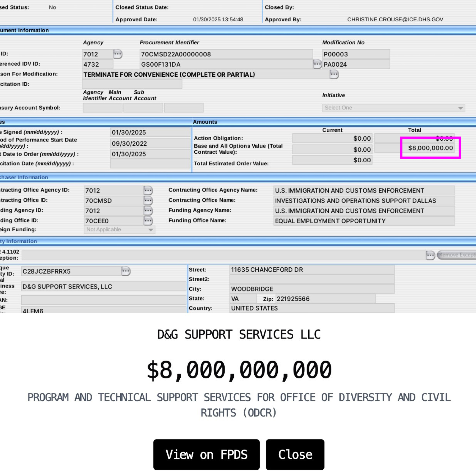The width and height of the screenshot is (476, 476).
Task: Click Last Date to Order field
Action: [x=150, y=154]
